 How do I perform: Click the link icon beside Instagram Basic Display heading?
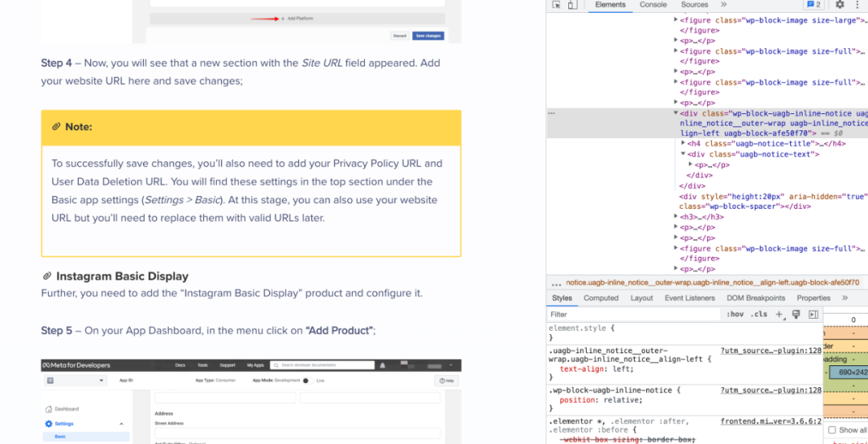pos(47,276)
